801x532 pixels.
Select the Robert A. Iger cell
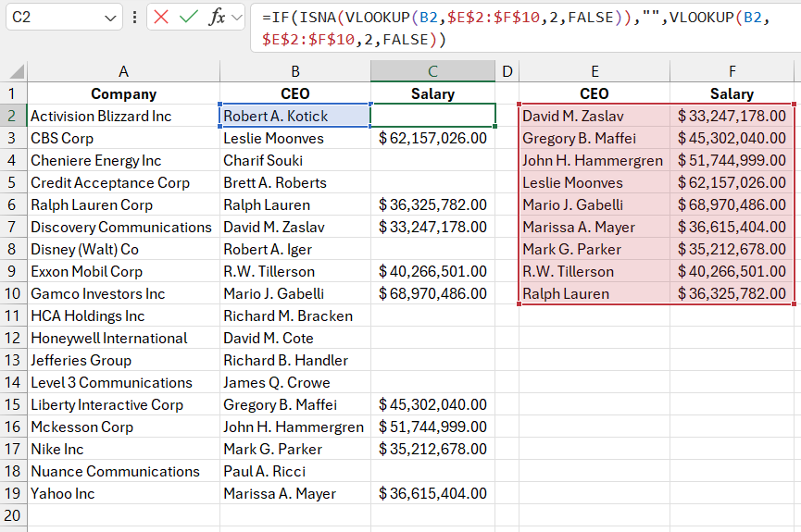click(x=295, y=249)
